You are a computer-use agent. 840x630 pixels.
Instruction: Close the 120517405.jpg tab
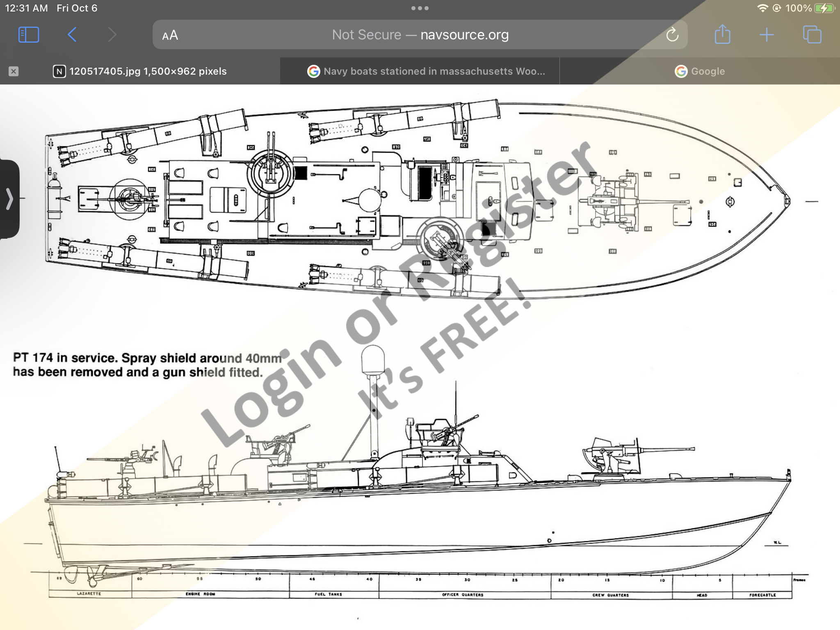[14, 71]
